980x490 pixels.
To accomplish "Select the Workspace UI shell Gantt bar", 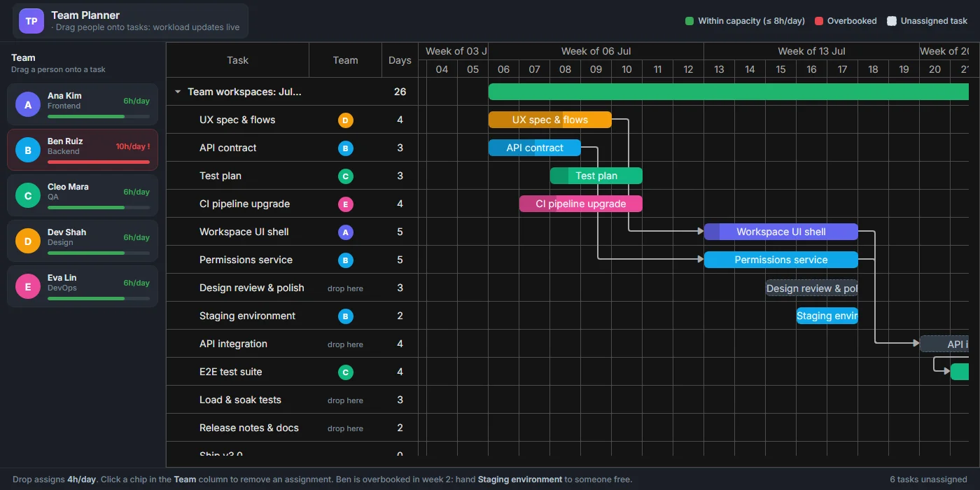I will coord(780,232).
